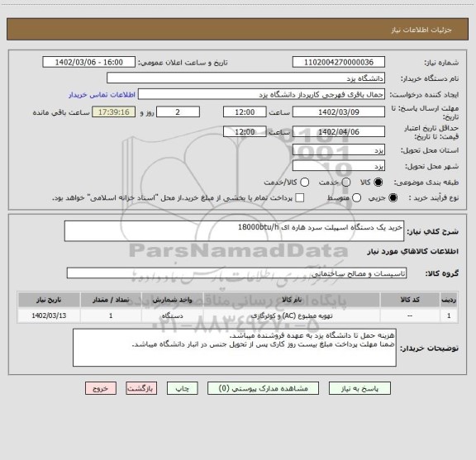The image size is (476, 460).
Task: Click the شماره نیاز field 1102004270000036
Action: point(339,62)
